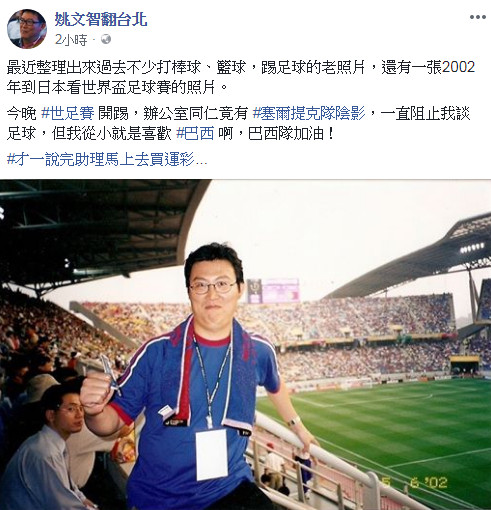Open the 2小時 post timestamp
The image size is (491, 510).
[x=71, y=40]
